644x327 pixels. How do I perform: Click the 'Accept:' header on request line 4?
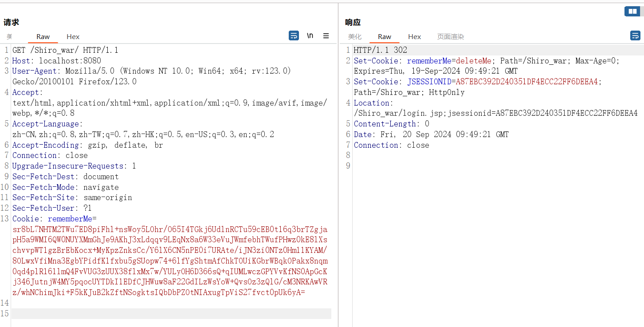pyautogui.click(x=27, y=92)
